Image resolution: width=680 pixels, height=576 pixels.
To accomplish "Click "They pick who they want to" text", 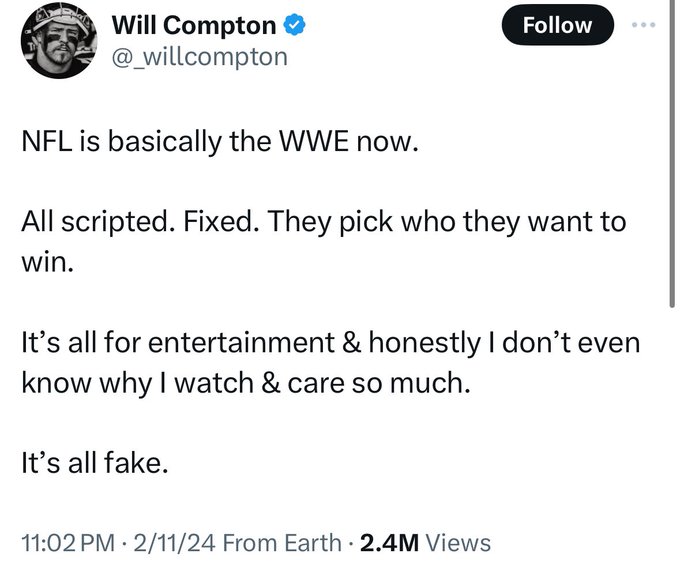I will click(447, 222).
